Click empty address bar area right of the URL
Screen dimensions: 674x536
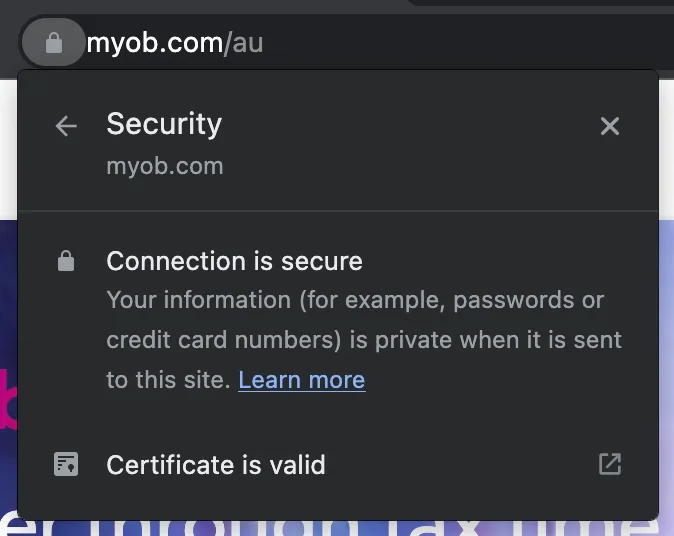464,43
